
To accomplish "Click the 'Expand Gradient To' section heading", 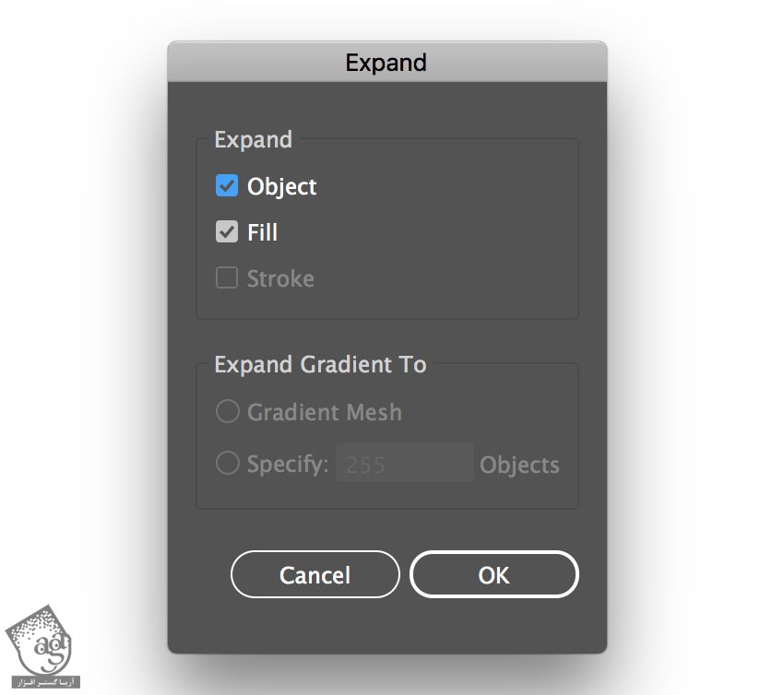I will point(320,365).
